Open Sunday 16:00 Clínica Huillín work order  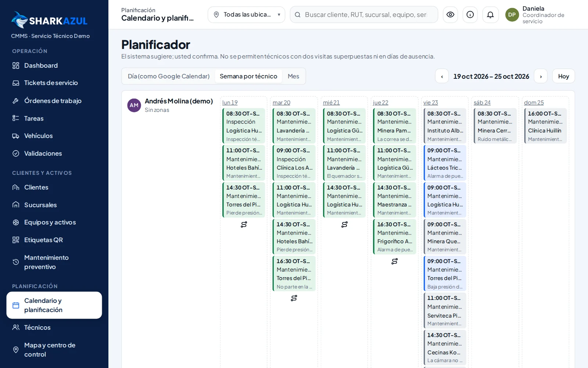(545, 126)
